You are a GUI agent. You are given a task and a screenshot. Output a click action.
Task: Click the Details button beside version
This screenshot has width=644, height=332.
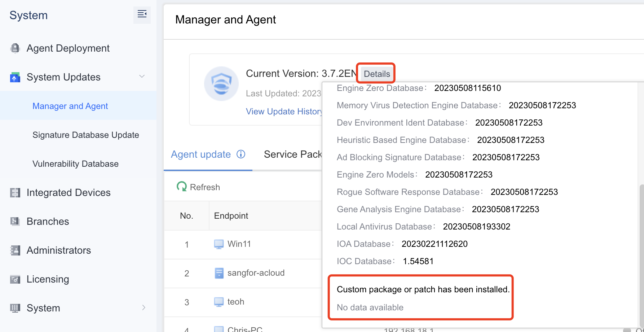pos(376,74)
